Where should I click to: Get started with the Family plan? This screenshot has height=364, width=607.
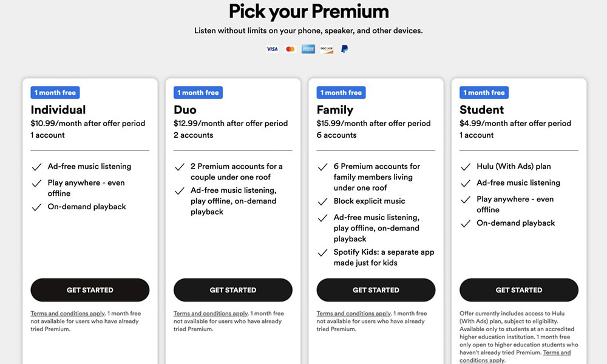pos(376,290)
